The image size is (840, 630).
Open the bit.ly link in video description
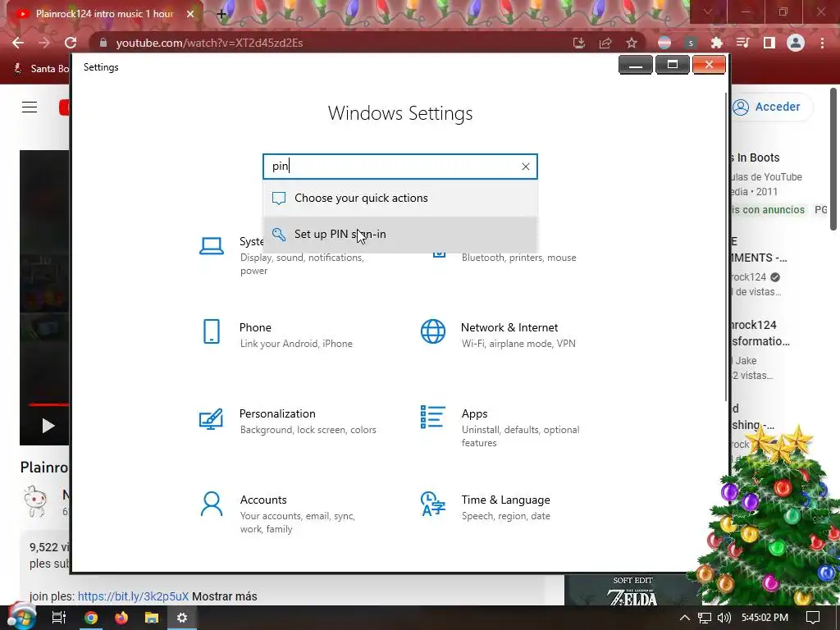(133, 596)
